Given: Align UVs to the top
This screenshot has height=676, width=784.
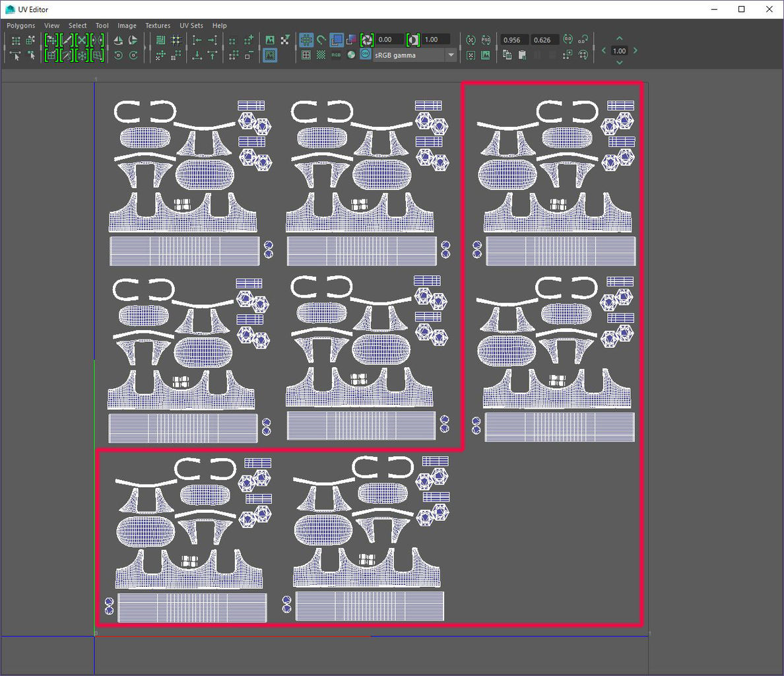Looking at the screenshot, I should point(212,55).
